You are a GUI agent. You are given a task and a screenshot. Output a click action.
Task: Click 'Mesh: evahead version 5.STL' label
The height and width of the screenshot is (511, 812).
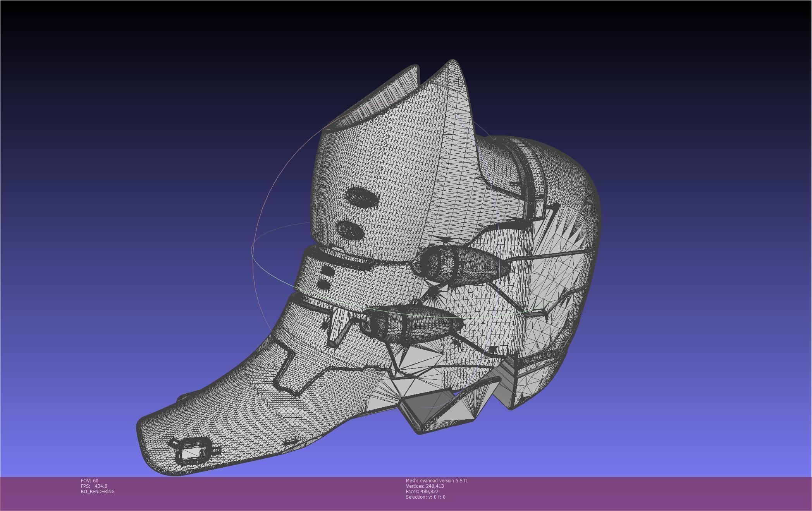[437, 480]
